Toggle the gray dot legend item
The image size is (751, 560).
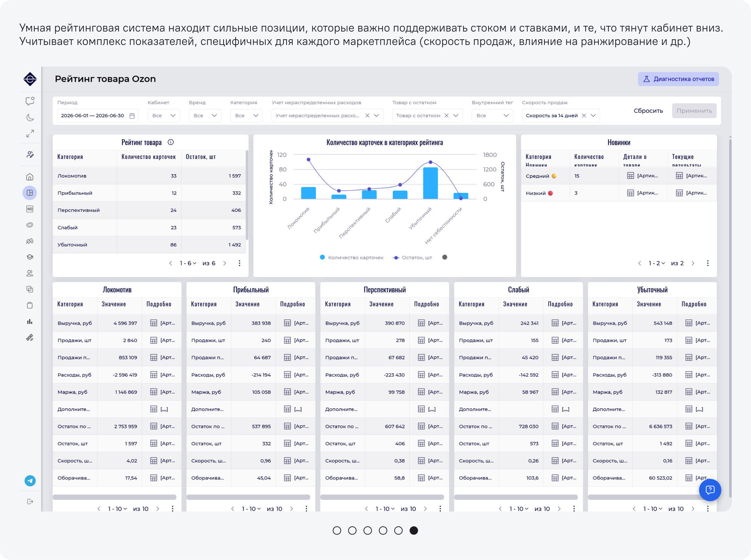click(445, 257)
